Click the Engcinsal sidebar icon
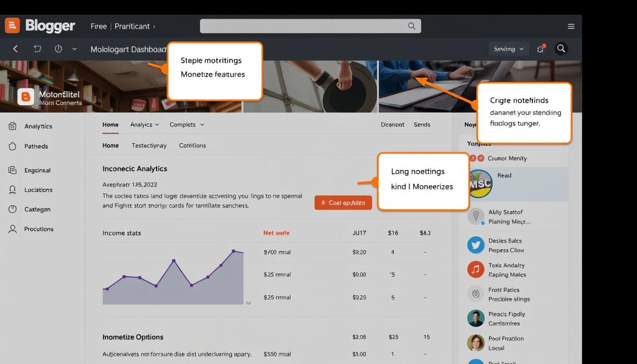Viewport: 637px width, 364px height. pyautogui.click(x=13, y=170)
